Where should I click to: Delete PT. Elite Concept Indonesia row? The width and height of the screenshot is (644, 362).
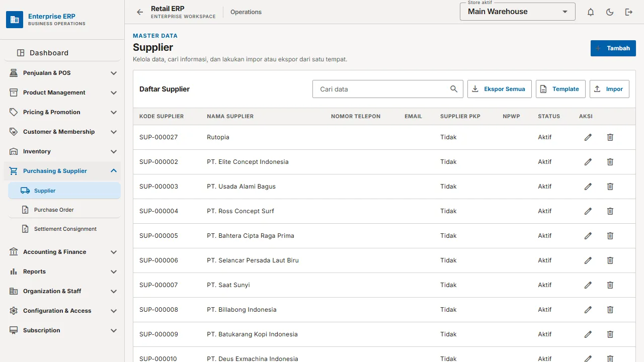click(610, 162)
